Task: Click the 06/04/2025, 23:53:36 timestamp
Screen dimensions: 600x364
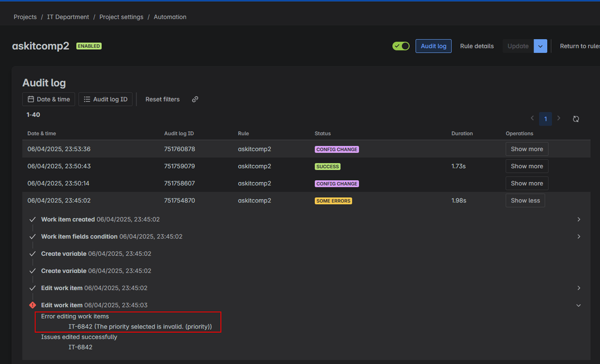Action: point(59,149)
